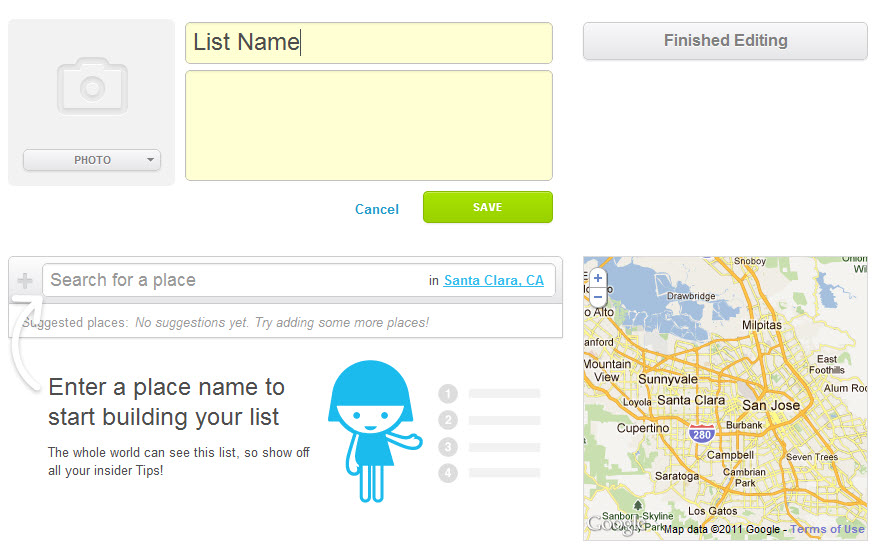
Task: Click the camera photo placeholder icon
Action: (92, 86)
